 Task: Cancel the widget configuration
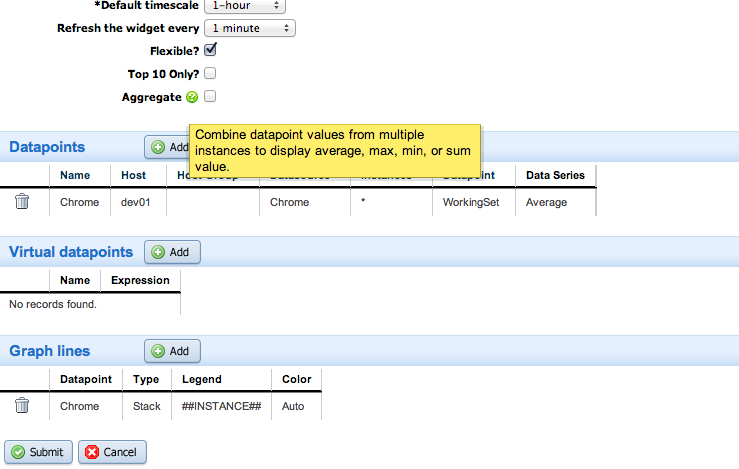pos(112,452)
